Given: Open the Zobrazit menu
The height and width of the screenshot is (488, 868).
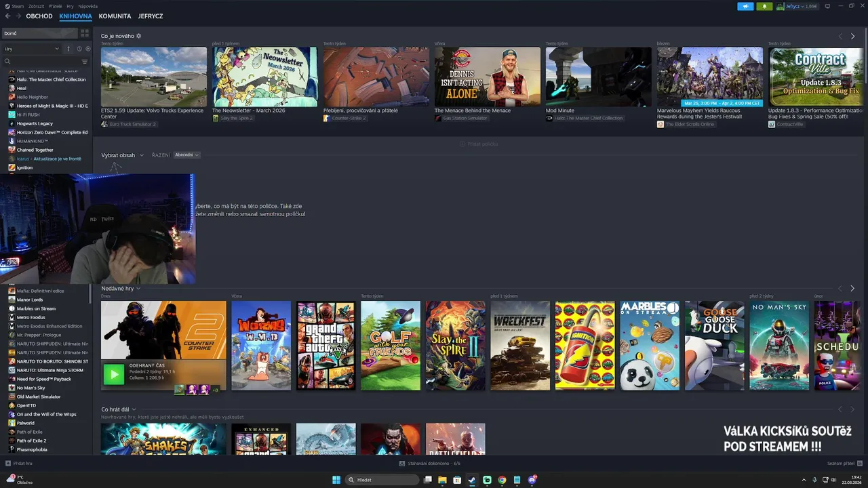Looking at the screenshot, I should [x=35, y=6].
